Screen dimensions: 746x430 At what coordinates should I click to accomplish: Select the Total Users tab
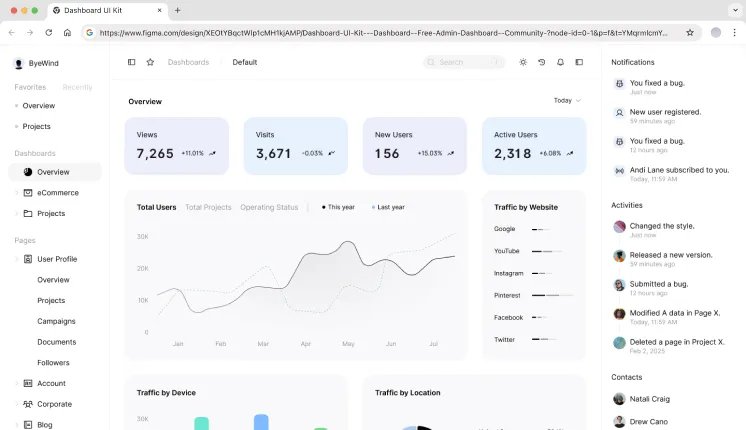tap(156, 207)
